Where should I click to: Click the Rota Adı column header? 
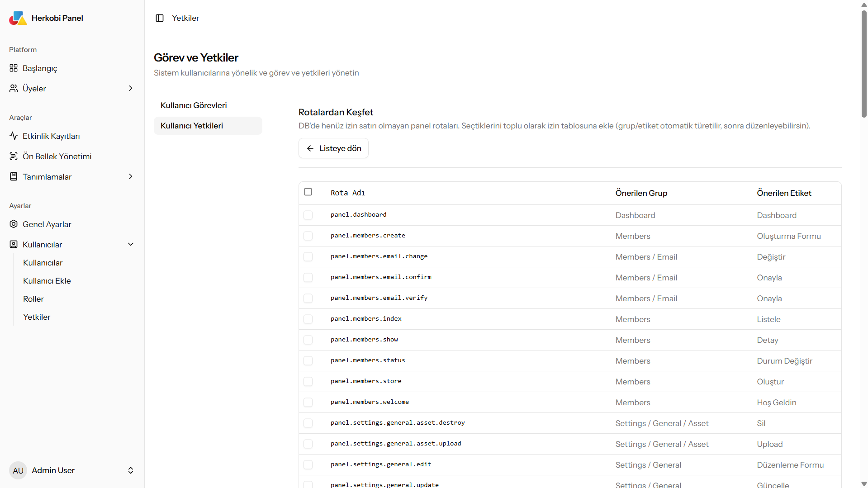click(348, 193)
